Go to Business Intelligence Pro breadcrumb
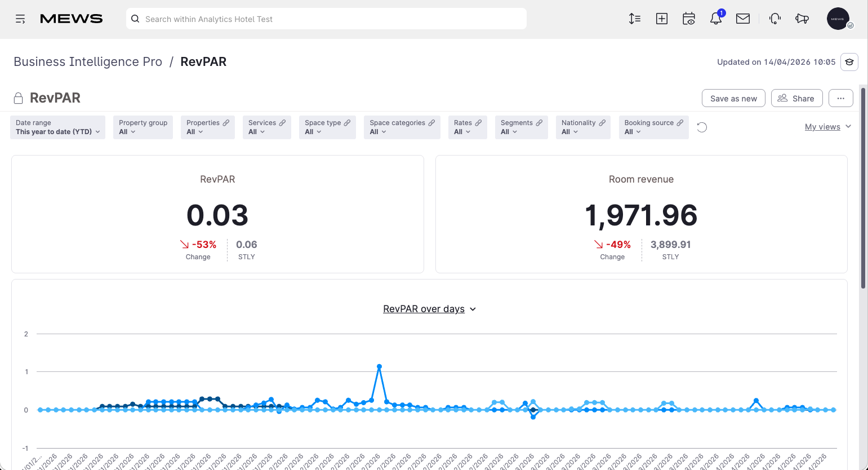The width and height of the screenshot is (868, 470). pos(88,61)
